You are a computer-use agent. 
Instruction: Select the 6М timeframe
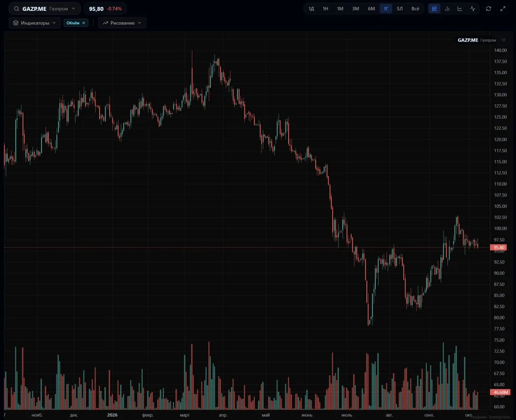tap(371, 8)
